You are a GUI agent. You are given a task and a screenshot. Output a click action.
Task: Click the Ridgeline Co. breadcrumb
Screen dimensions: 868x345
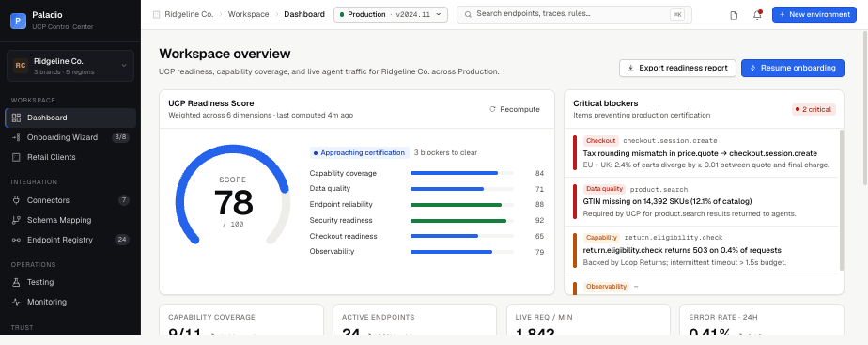pos(189,14)
